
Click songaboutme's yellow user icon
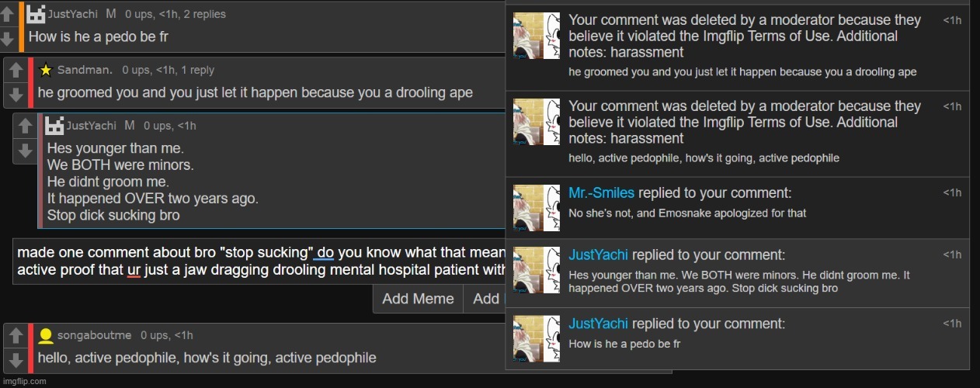pyautogui.click(x=46, y=335)
